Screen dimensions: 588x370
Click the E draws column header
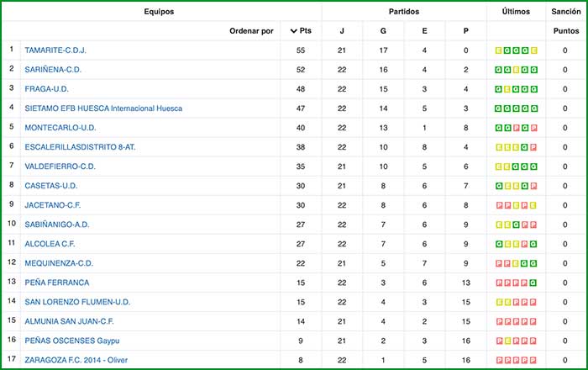[424, 31]
